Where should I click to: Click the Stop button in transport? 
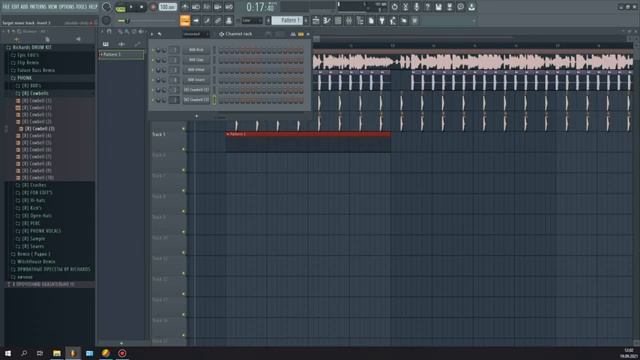pyautogui.click(x=142, y=7)
